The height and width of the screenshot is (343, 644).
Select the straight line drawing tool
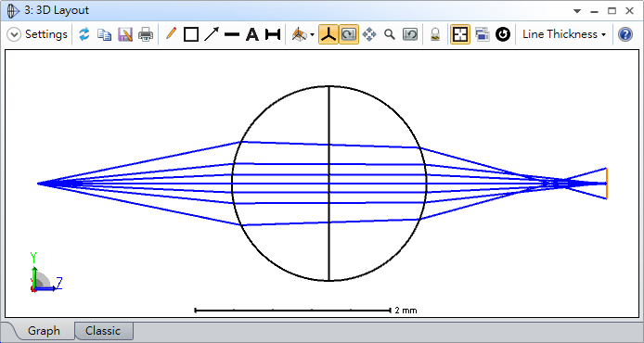click(x=232, y=34)
